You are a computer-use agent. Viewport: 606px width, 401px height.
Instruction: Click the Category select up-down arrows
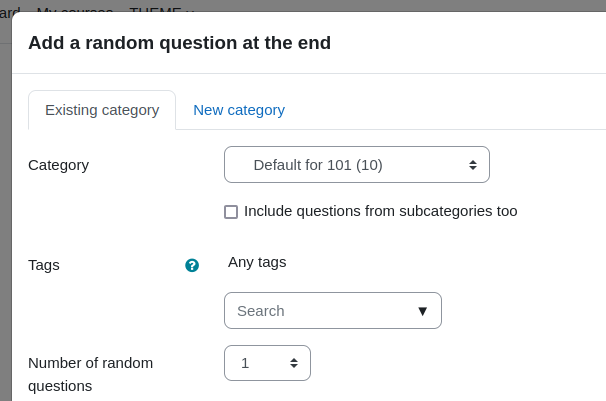[x=473, y=165]
